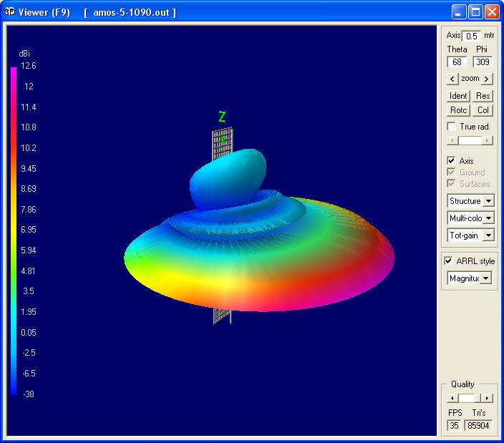Image resolution: width=504 pixels, height=443 pixels.
Task: Click the Quality slider thumb
Action: coord(467,398)
